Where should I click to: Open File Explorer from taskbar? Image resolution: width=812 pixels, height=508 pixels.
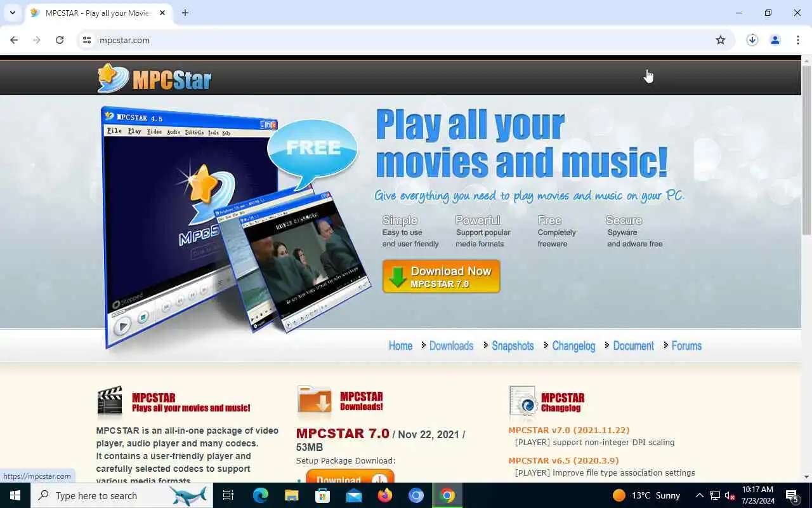(291, 495)
